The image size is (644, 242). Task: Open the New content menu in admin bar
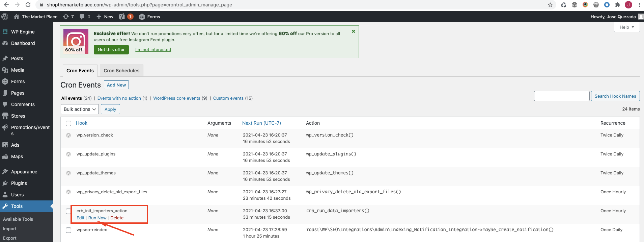pyautogui.click(x=105, y=17)
